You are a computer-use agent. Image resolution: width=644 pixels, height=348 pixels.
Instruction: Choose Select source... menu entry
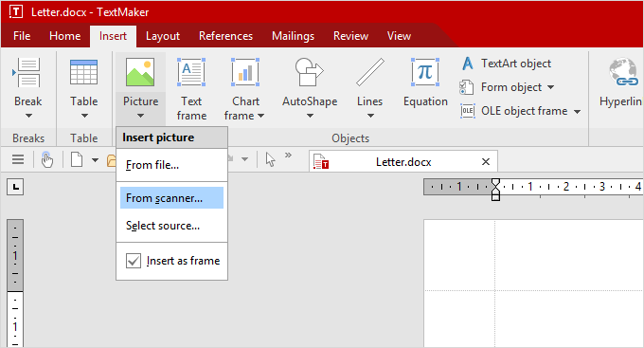coord(171,226)
